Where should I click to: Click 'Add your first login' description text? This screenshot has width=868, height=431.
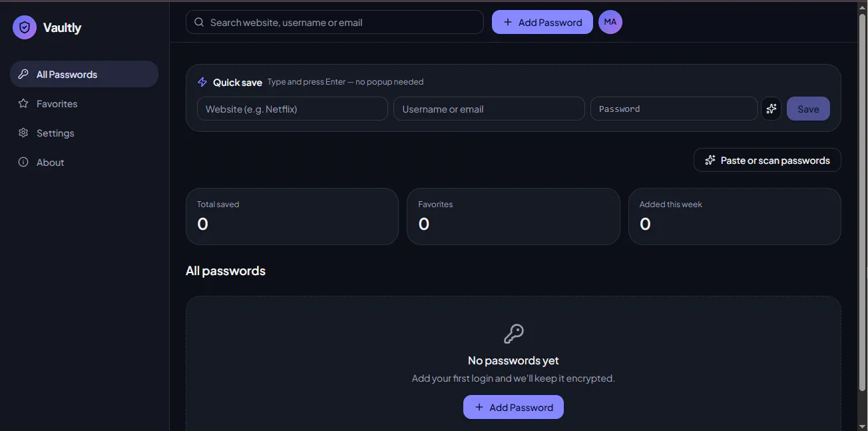coord(513,378)
